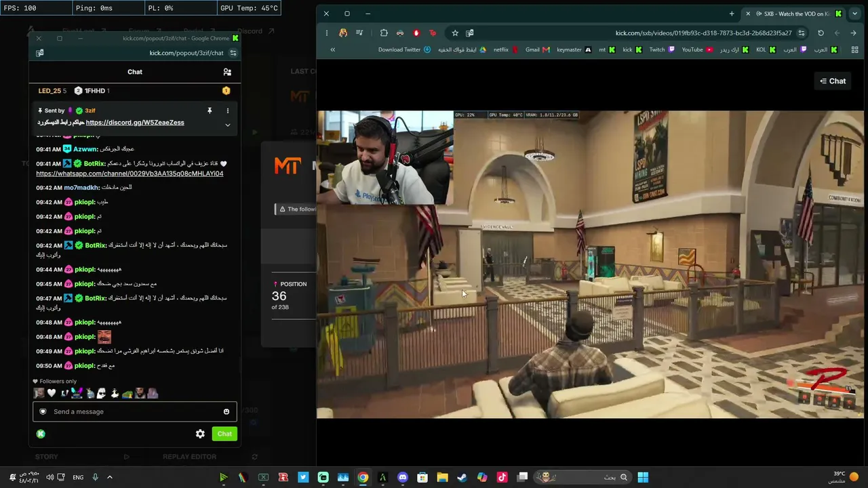
Task: Click the translate icon in popout chat window
Action: tap(40, 53)
